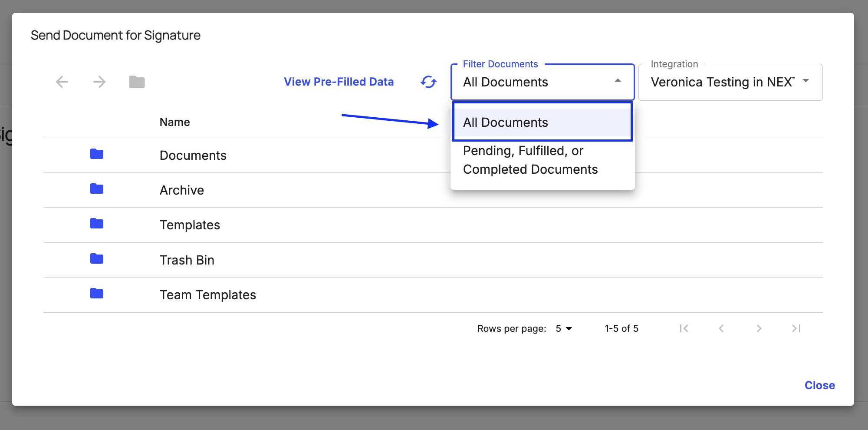Click the folder icon beside Documents
Viewport: 868px width, 430px height.
(x=97, y=154)
